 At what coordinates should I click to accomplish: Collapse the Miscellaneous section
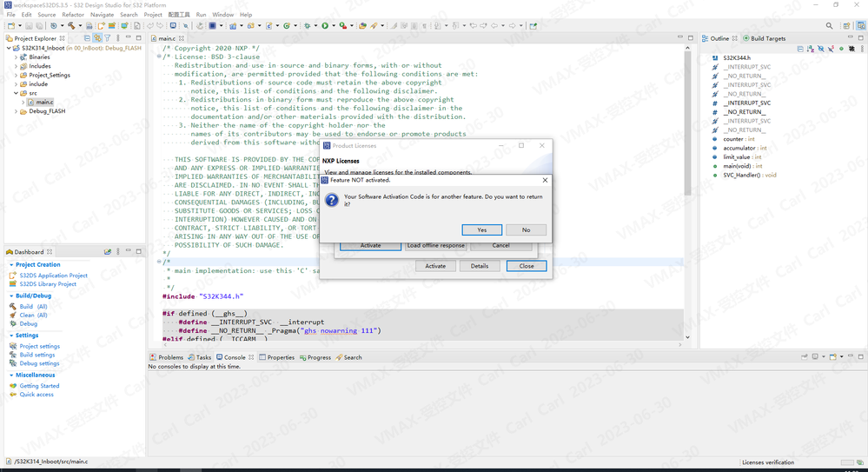click(x=11, y=375)
